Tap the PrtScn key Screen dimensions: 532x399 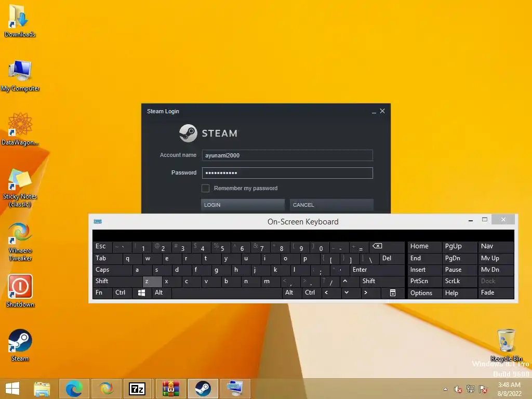tap(425, 281)
